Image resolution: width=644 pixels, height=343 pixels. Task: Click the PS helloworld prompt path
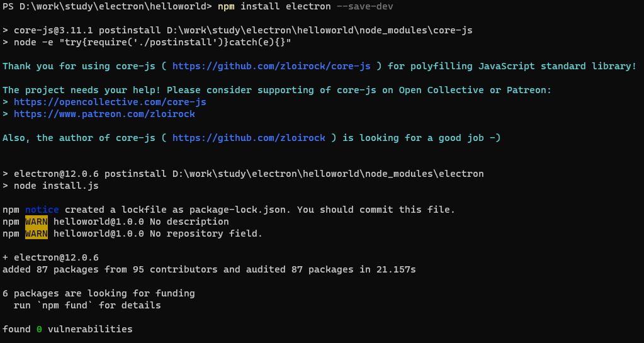pos(108,6)
